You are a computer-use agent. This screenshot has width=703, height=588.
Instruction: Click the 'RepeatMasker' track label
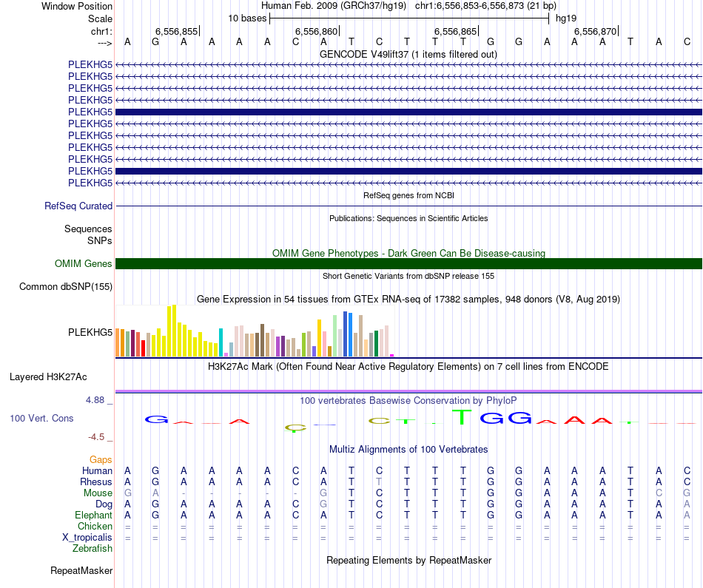81,570
